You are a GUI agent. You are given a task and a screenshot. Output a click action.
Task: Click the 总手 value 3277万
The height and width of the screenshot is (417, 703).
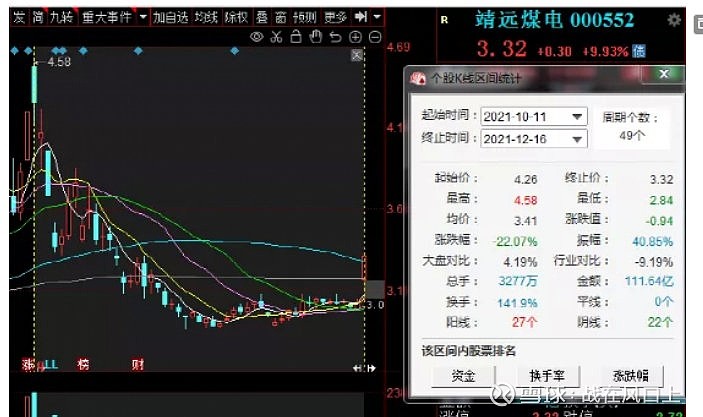518,282
